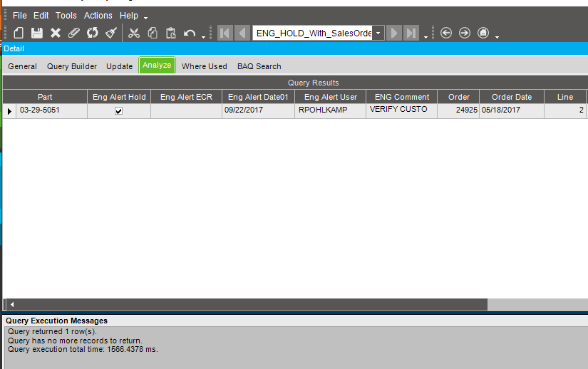Click 'Query returned 1 row(s).' message
The image size is (588, 369).
point(53,331)
